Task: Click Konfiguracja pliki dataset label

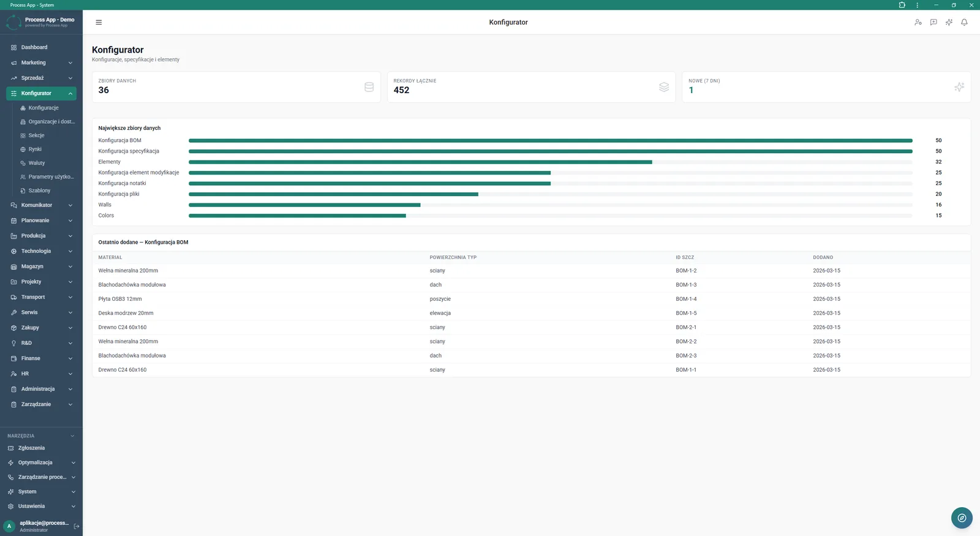Action: [119, 194]
